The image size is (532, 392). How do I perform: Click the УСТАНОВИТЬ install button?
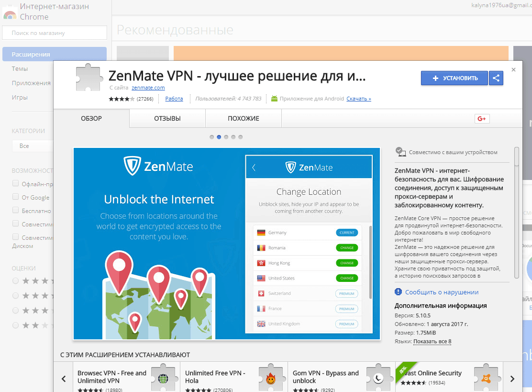tap(454, 78)
